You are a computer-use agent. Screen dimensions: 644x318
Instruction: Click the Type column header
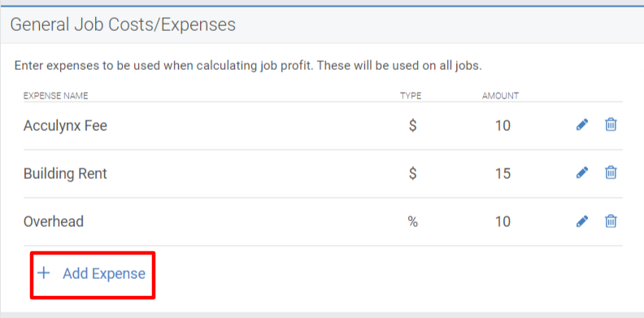[411, 96]
